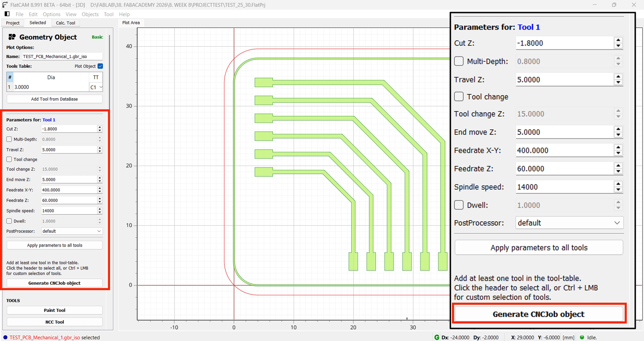The height and width of the screenshot is (341, 644).
Task: Tick the large Tool change checkbox in enlarged panel
Action: (459, 96)
